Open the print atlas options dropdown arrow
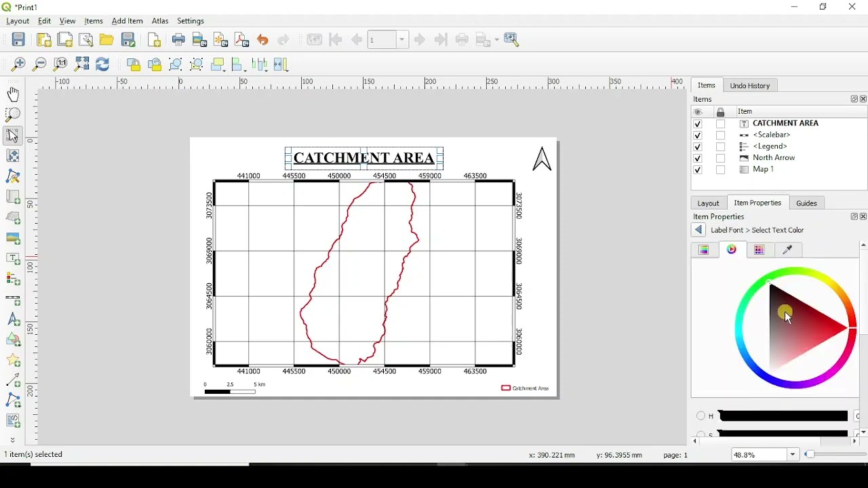 [x=496, y=40]
